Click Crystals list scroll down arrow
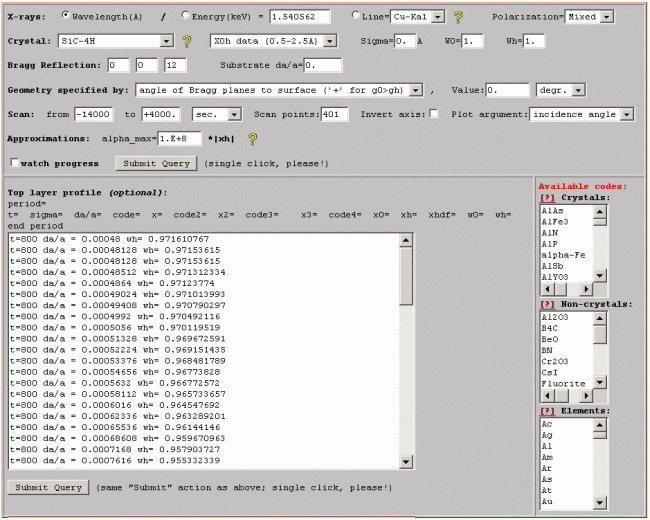Viewport: 650px width, 520px height. point(600,275)
